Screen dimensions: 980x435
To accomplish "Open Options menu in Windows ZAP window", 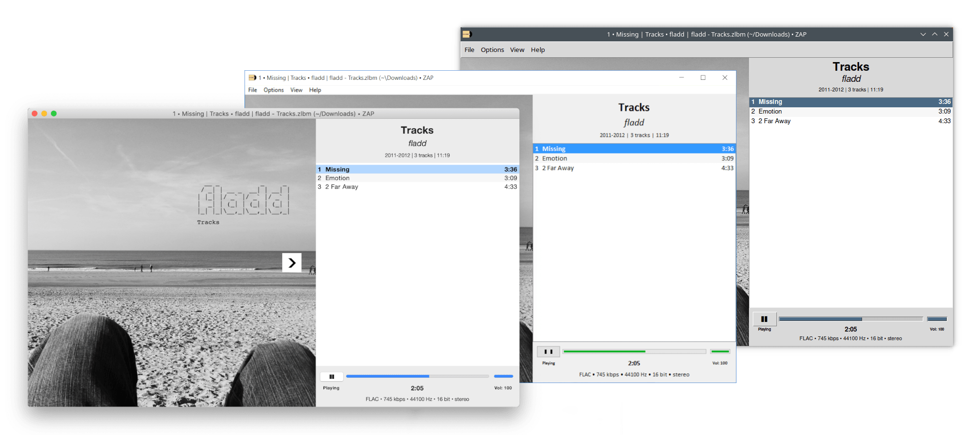I will click(273, 90).
